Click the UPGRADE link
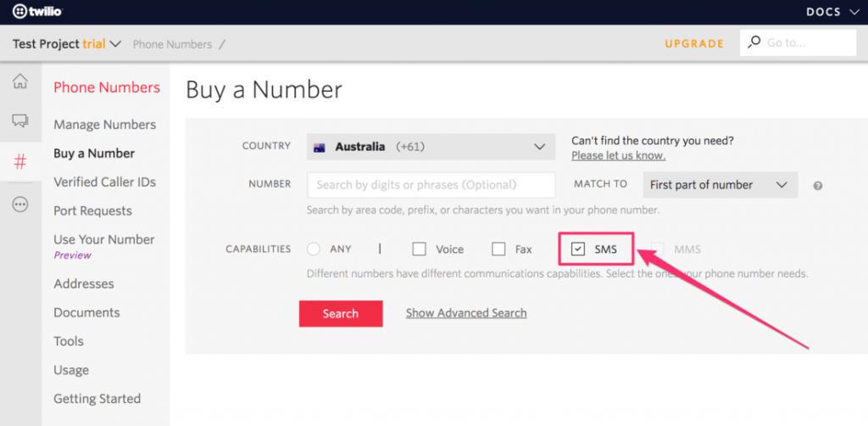868x426 pixels. pos(694,44)
